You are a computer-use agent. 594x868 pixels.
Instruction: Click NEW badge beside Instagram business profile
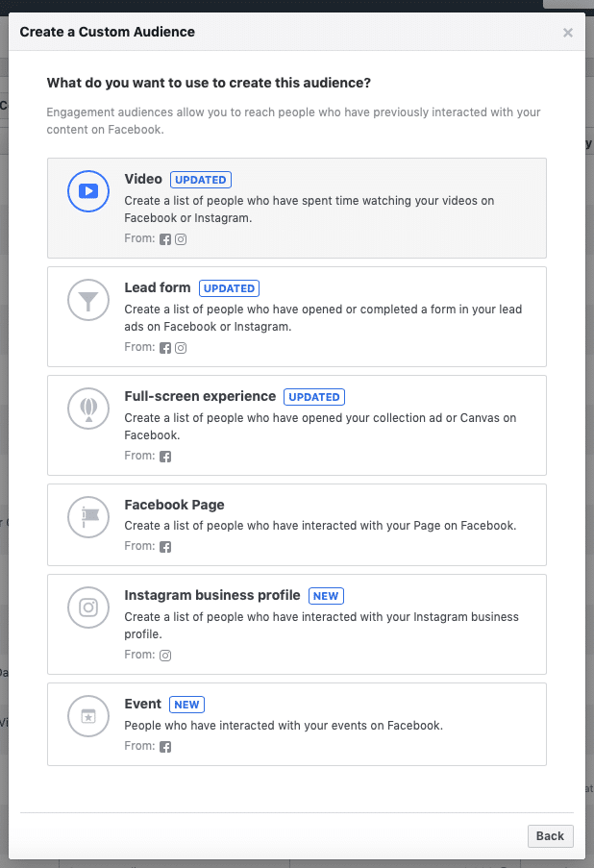(326, 596)
